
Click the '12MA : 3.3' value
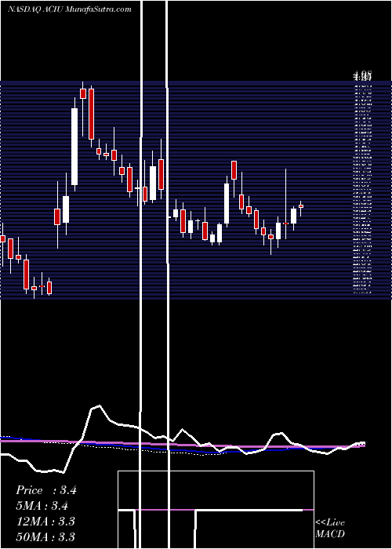tap(45, 522)
